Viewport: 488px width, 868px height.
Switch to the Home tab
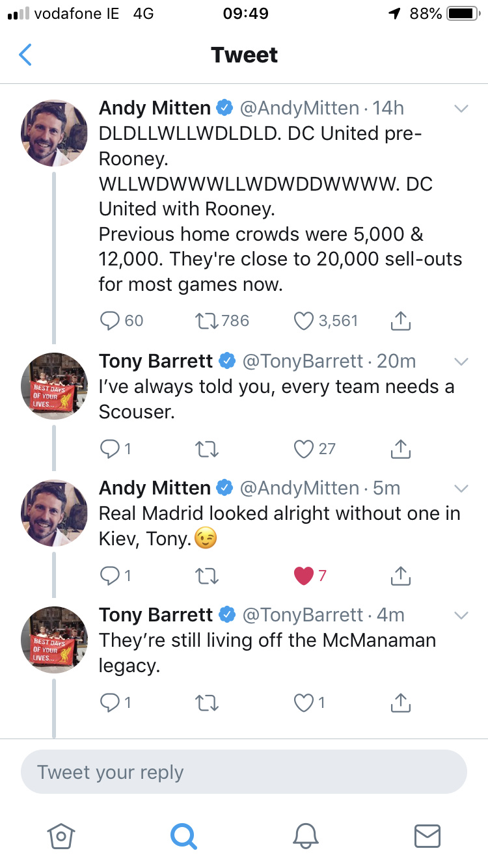tap(61, 835)
